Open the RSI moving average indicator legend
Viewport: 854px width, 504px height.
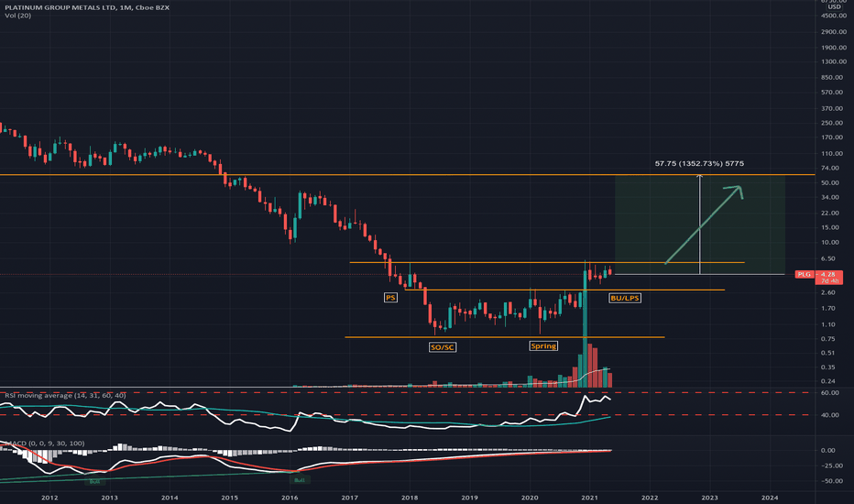click(x=65, y=395)
